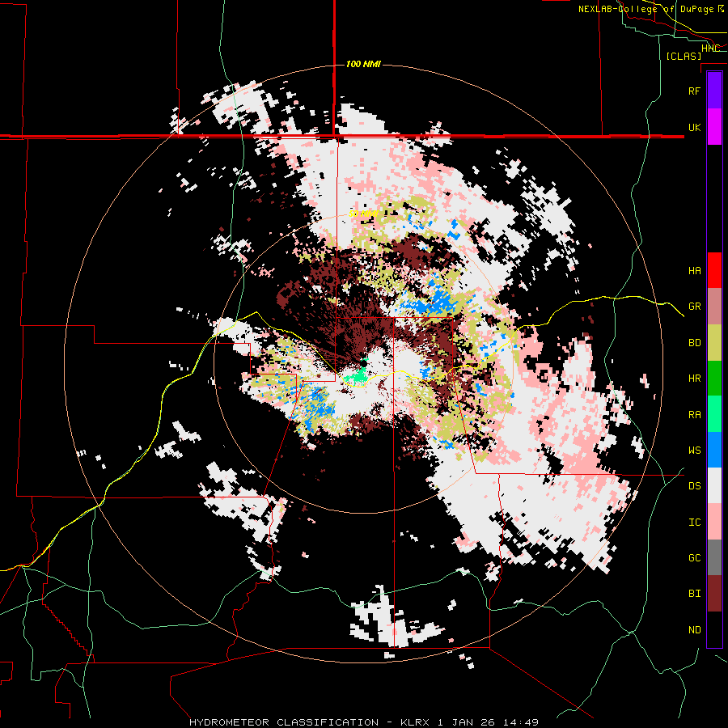Click the WS wet snow blue swatch
The height and width of the screenshot is (728, 728).
tap(714, 450)
